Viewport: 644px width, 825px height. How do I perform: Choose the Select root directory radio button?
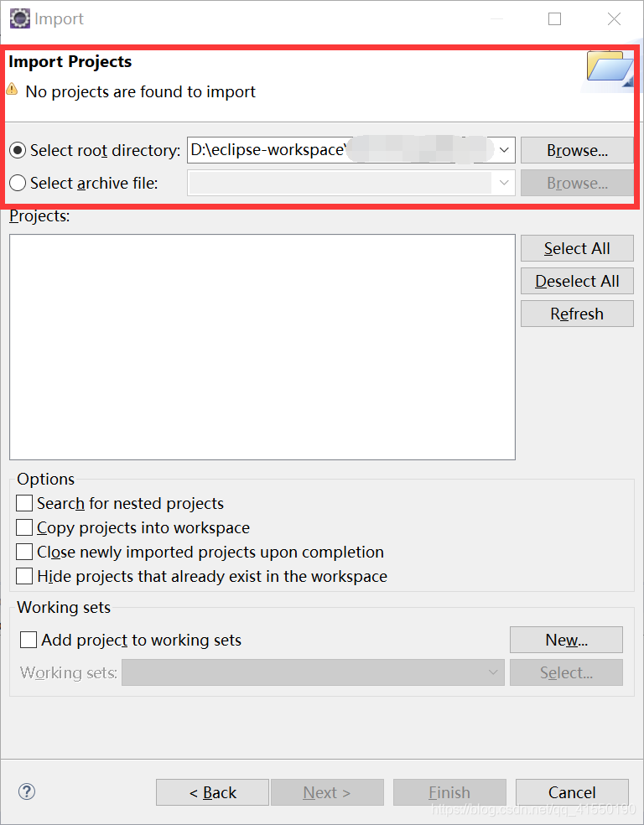18,150
